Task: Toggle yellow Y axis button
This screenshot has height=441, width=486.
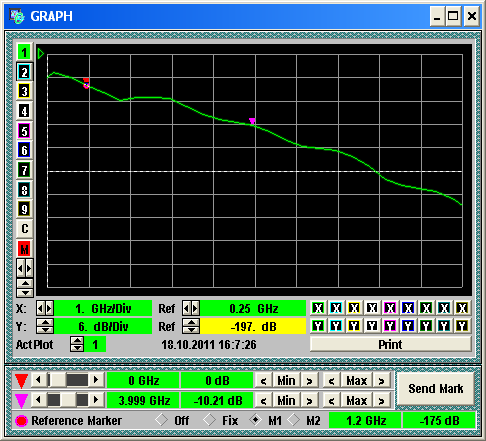Action: pos(354,326)
